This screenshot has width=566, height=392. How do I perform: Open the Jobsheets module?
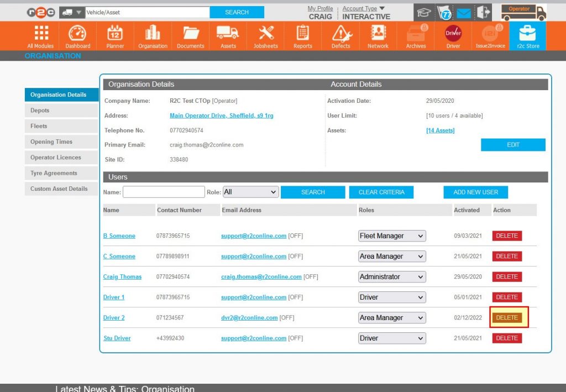(265, 34)
